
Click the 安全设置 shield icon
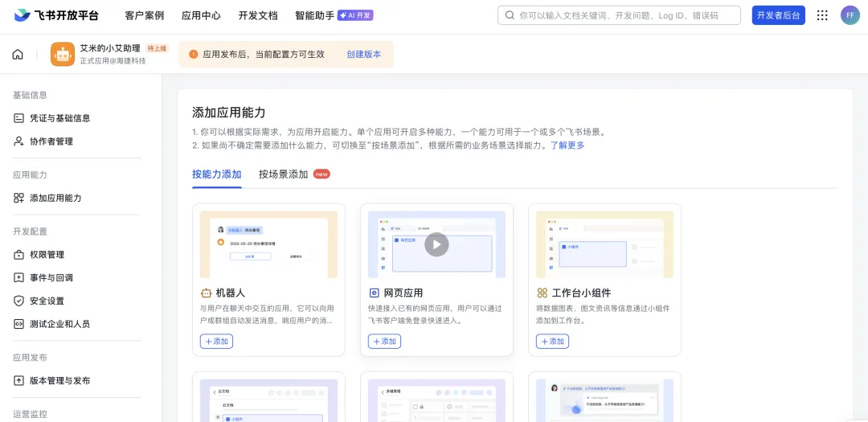[x=18, y=301]
